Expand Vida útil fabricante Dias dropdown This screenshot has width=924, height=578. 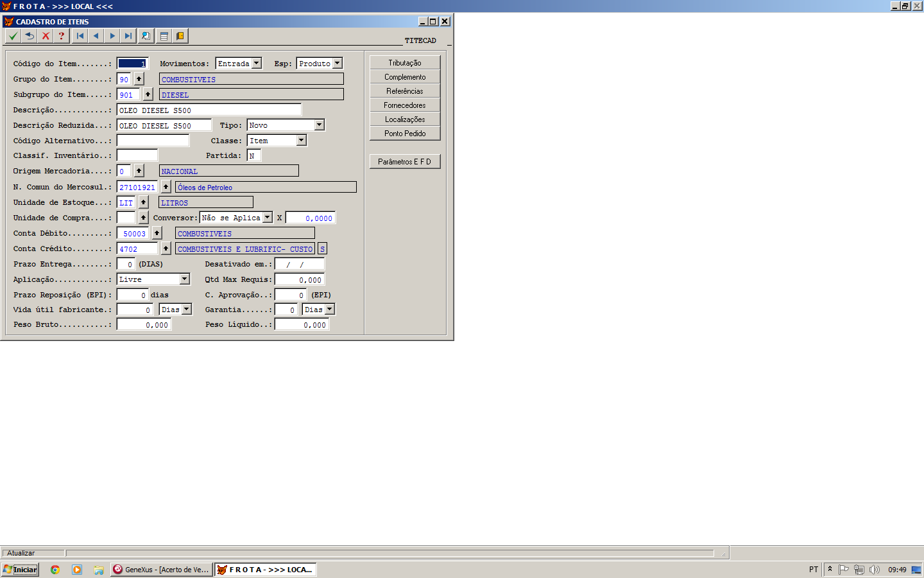pyautogui.click(x=187, y=309)
